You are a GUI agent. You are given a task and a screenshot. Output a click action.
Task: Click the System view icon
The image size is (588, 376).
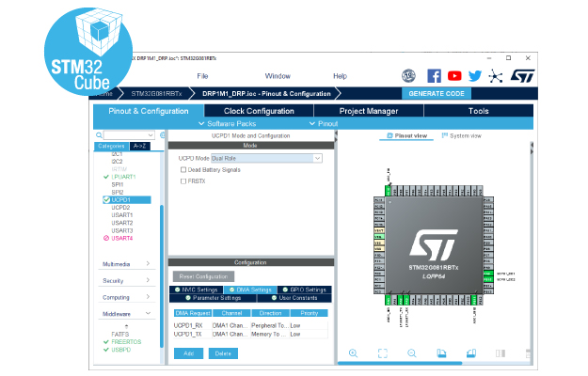(x=445, y=135)
